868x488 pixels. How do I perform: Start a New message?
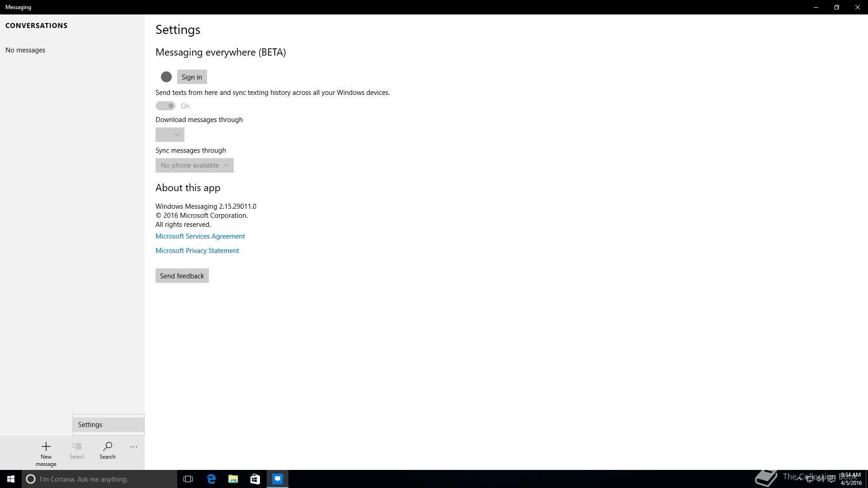tap(46, 453)
